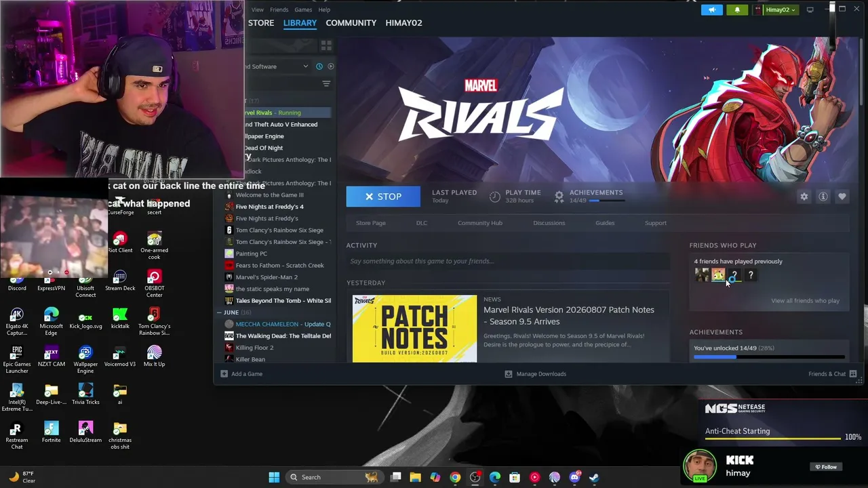Open Steam Games menu
868x488 pixels.
[x=303, y=9]
